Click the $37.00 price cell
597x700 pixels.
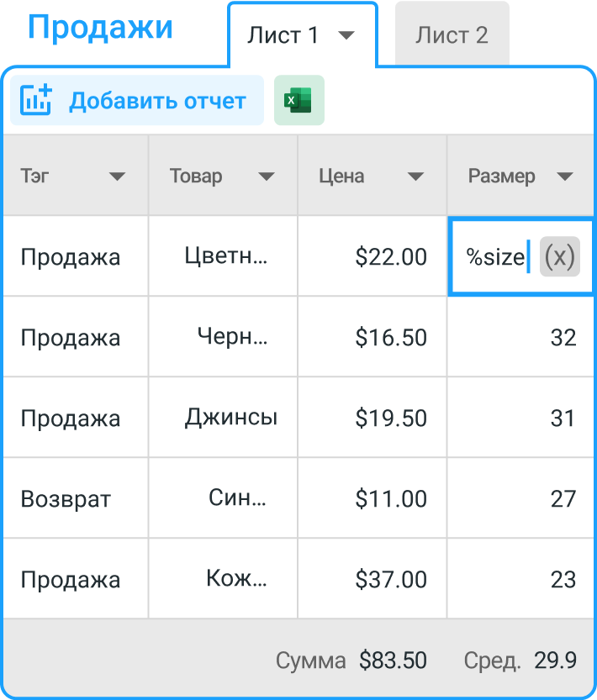(x=372, y=578)
